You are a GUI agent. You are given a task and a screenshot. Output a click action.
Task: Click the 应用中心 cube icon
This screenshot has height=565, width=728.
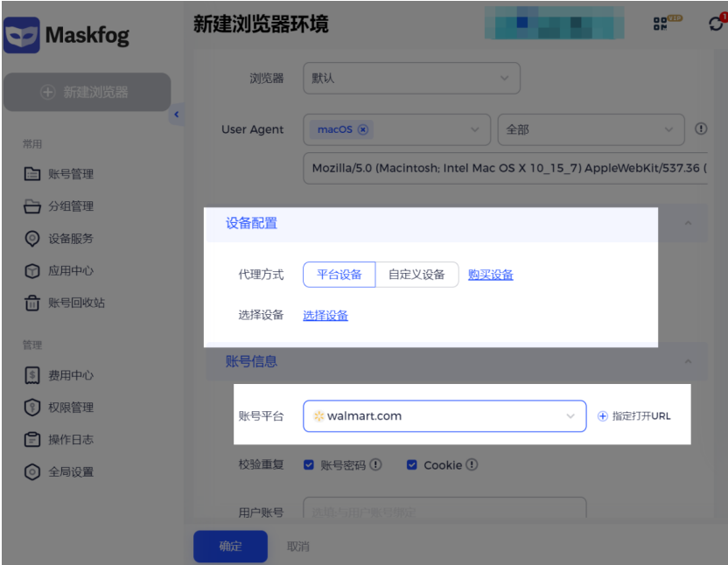pyautogui.click(x=32, y=270)
